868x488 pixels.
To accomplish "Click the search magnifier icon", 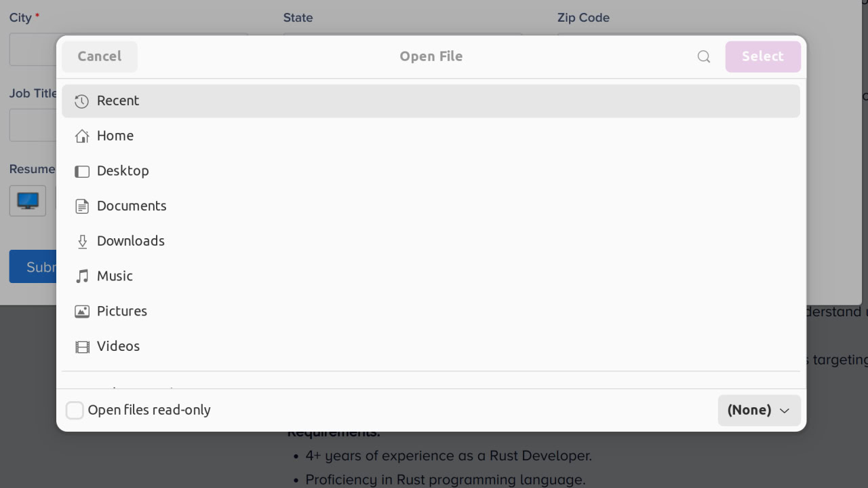I will click(x=704, y=56).
